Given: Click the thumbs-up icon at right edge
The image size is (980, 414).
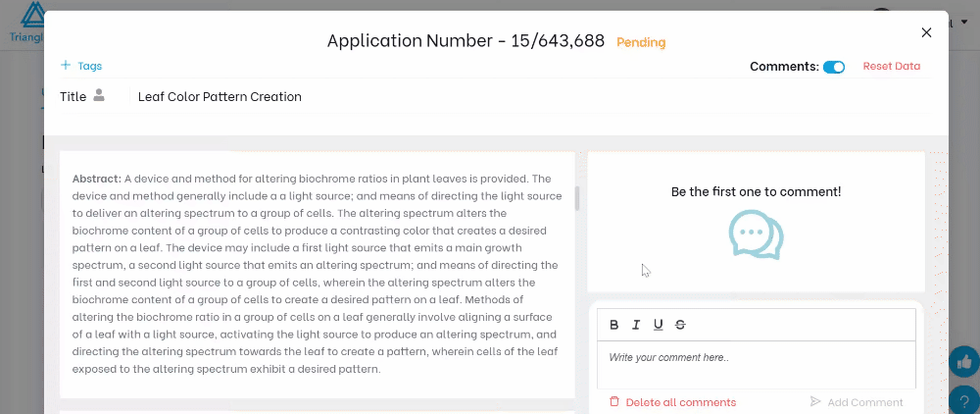Looking at the screenshot, I should coord(963,362).
